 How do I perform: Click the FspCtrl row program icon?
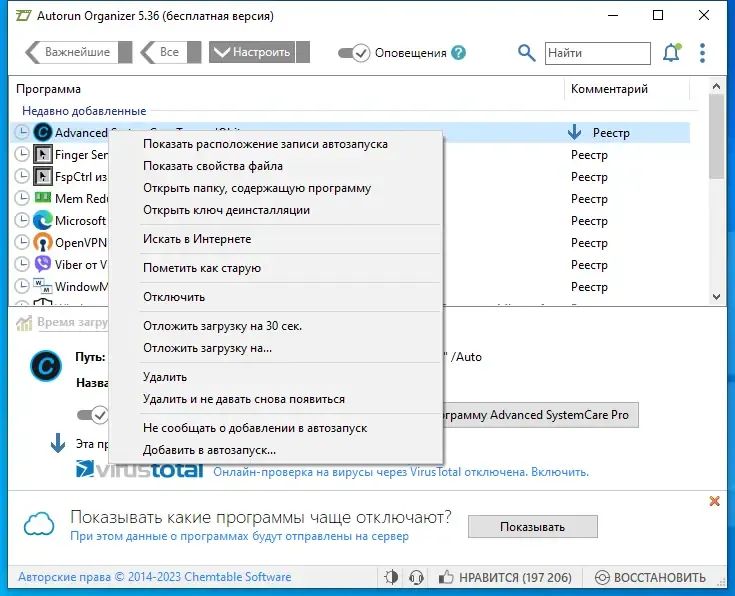pos(43,176)
